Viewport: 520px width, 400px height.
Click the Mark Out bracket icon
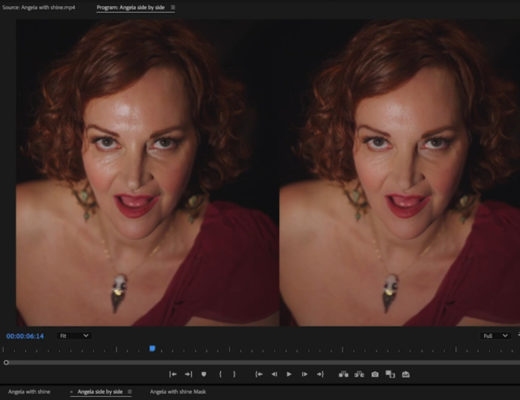[234, 374]
